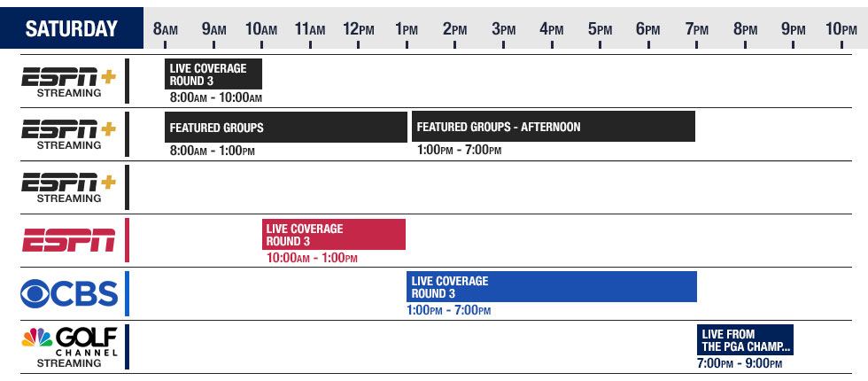Click the 7:00PM - 9:00PM time label
This screenshot has width=868, height=381.
coord(740,363)
